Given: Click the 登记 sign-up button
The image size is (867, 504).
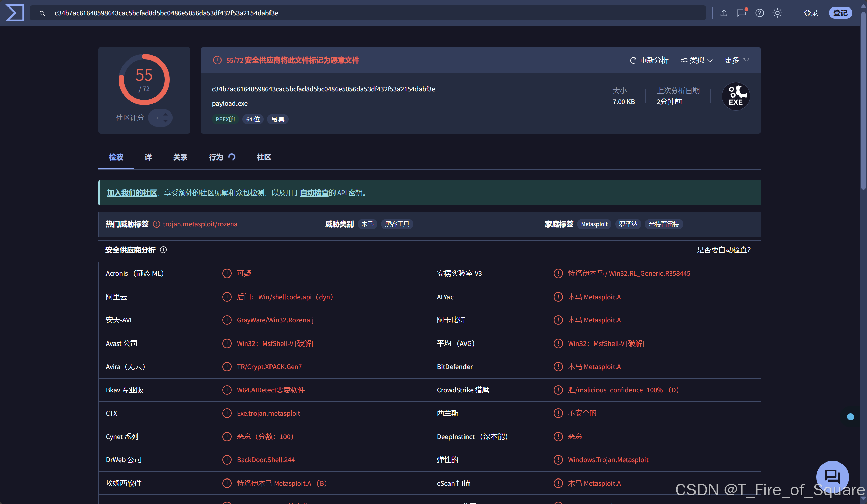Looking at the screenshot, I should coord(840,13).
